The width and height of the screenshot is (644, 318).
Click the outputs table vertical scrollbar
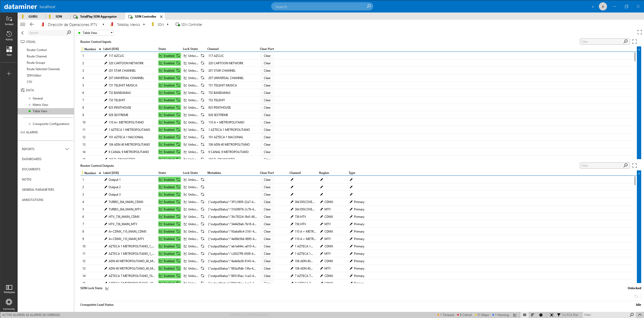(x=635, y=181)
